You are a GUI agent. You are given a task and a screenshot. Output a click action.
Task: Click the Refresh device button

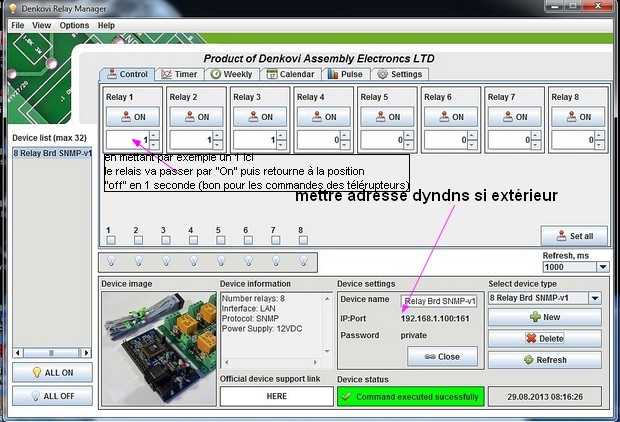click(545, 360)
